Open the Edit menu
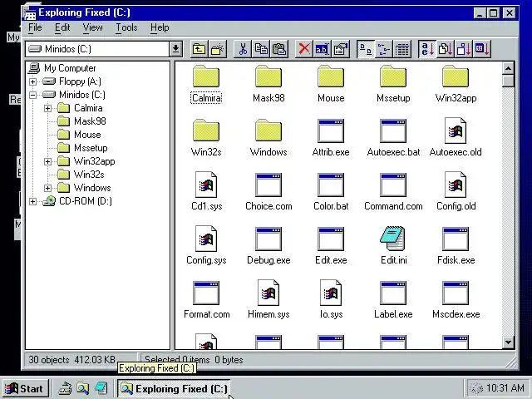This screenshot has height=399, width=532. click(62, 27)
